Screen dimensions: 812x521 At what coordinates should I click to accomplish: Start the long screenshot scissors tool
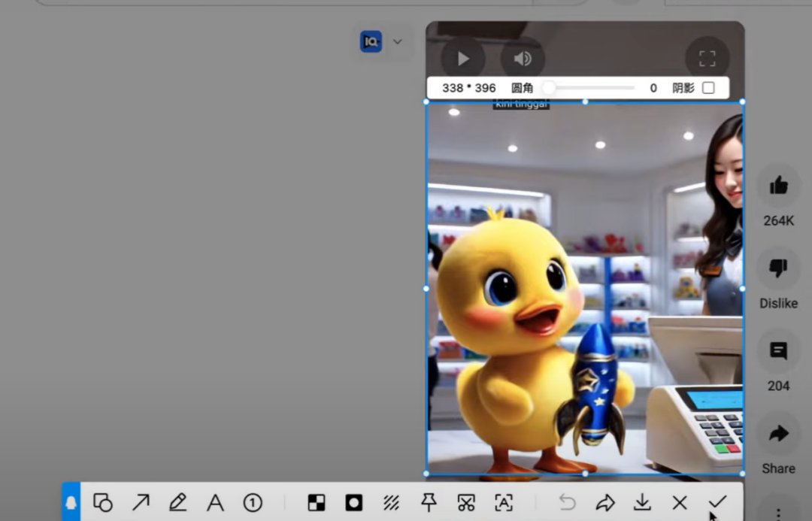coord(466,502)
